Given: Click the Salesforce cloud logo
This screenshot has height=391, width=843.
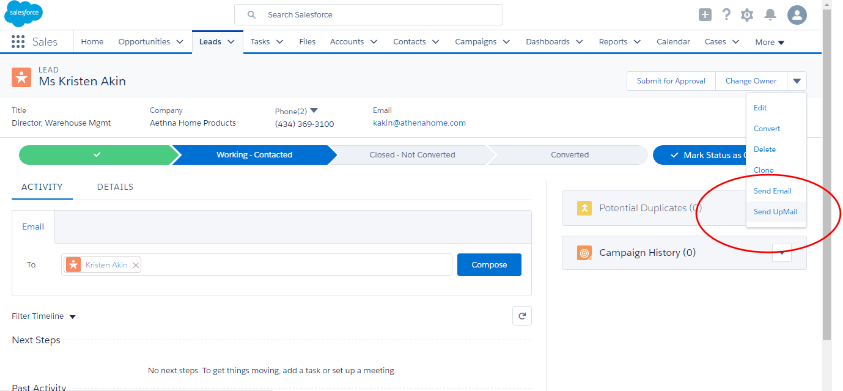Looking at the screenshot, I should [x=24, y=13].
